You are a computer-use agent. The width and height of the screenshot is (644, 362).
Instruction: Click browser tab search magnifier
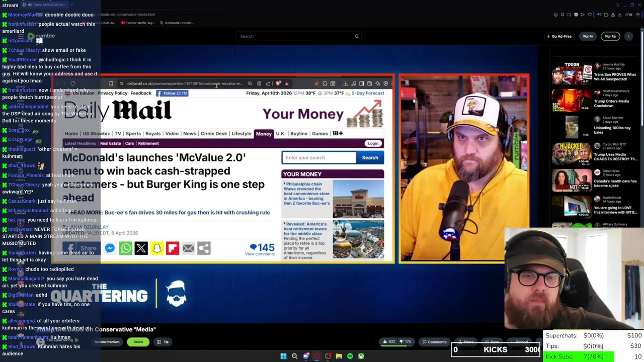coord(617,5)
